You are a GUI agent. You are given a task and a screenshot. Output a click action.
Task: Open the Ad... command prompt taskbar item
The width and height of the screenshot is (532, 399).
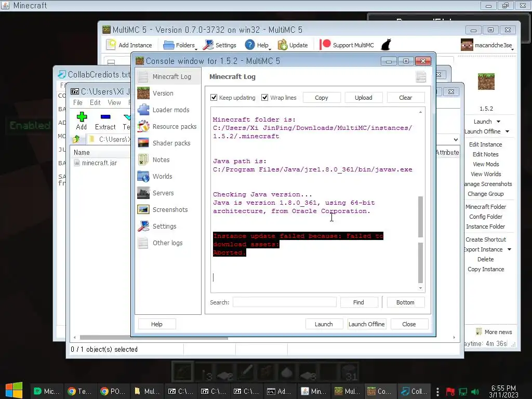(279, 391)
